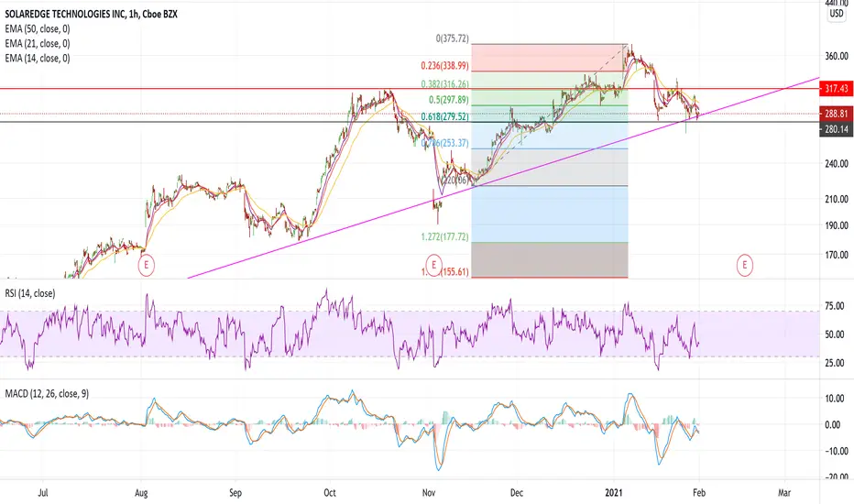Open the RSI (14, close) indicator legend
Image resolution: width=854 pixels, height=504 pixels.
click(x=30, y=293)
